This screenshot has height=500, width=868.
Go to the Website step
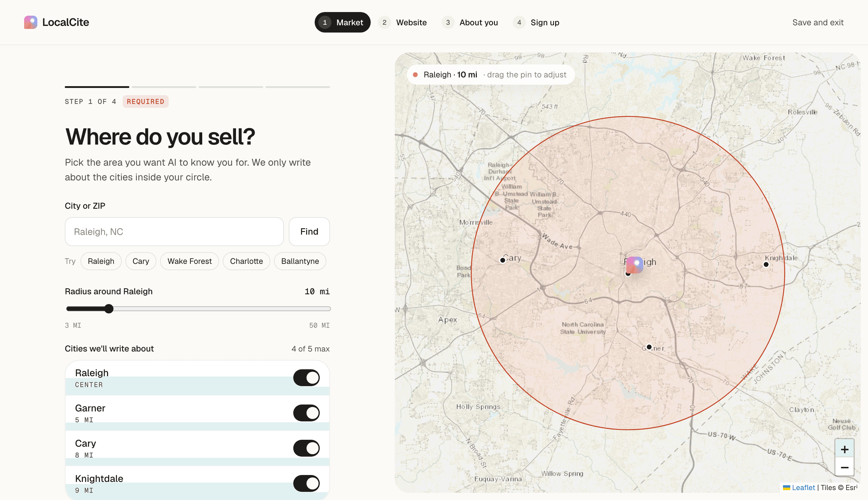pos(402,22)
